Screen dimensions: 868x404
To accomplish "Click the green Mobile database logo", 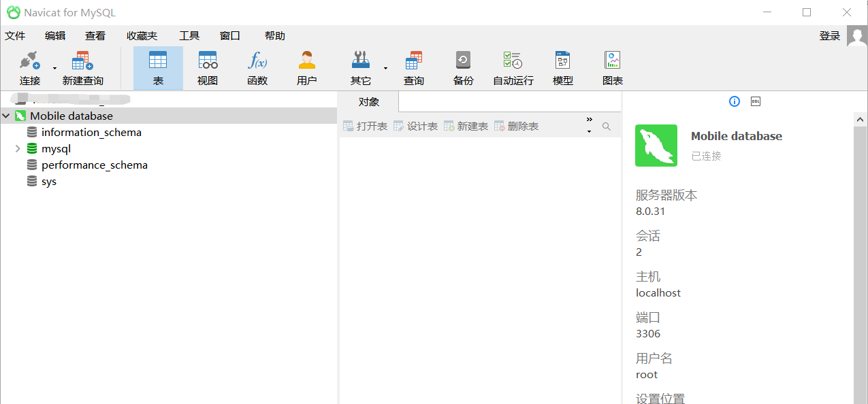I will pos(656,146).
